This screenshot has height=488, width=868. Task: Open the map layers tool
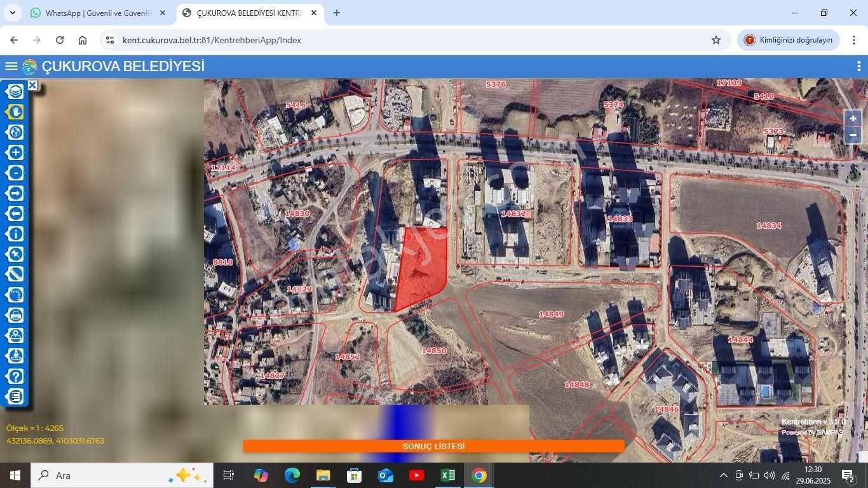[x=15, y=91]
